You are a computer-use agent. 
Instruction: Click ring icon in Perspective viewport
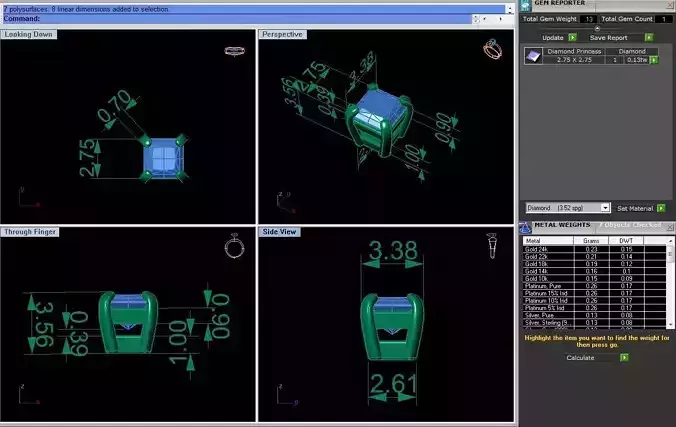492,49
